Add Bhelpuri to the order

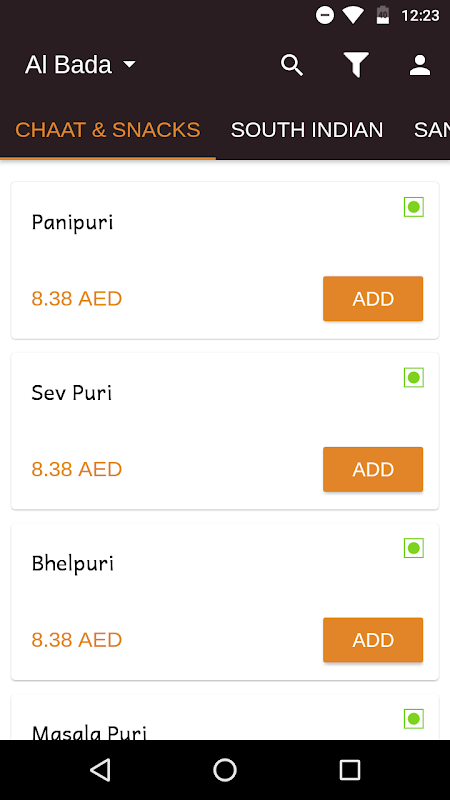click(373, 640)
